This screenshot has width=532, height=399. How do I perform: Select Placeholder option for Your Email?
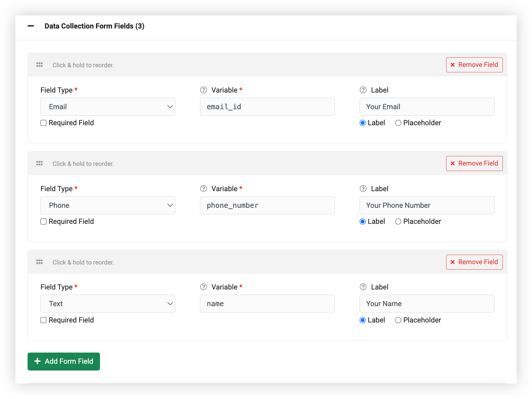coord(398,123)
